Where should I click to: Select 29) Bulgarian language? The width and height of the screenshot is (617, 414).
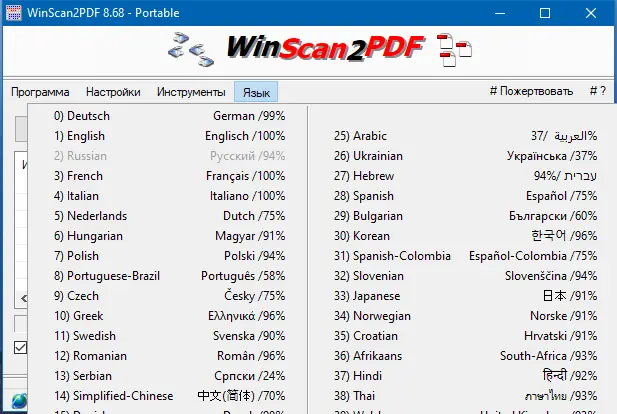[464, 216]
